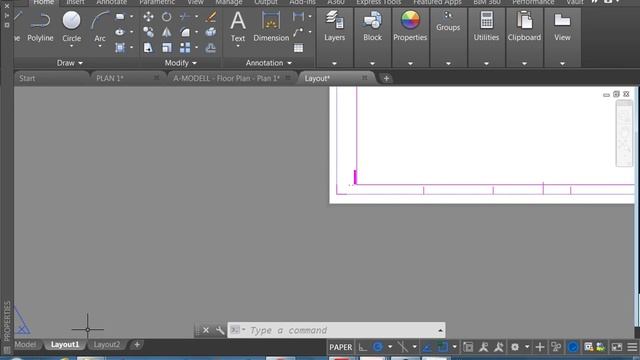This screenshot has height=360, width=640.
Task: Activate the Copy tool in Modify panel
Action: (149, 32)
